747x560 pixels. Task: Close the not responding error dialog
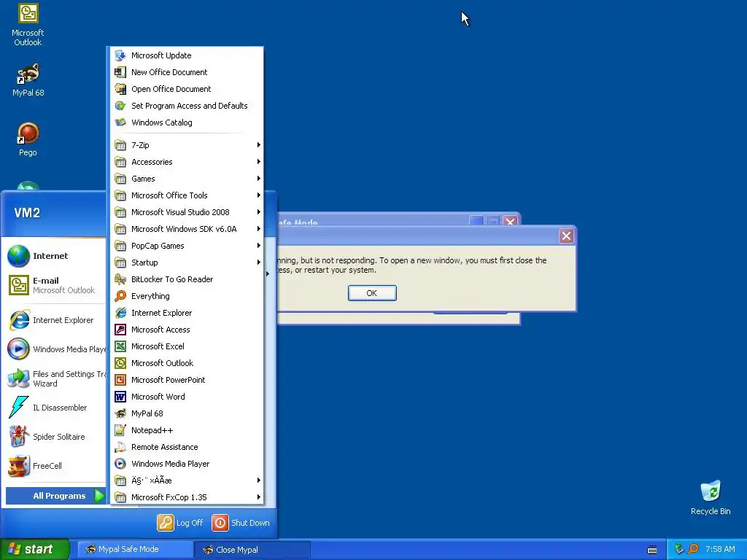[x=566, y=236]
